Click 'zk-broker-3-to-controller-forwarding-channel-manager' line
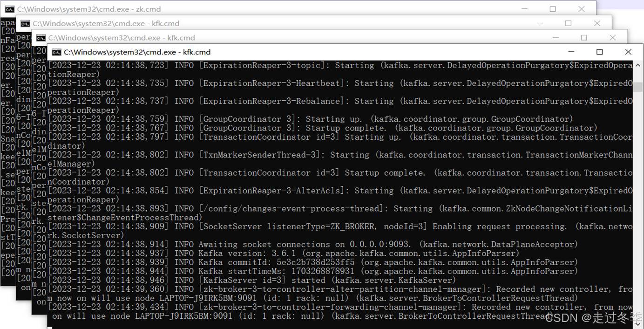Viewport: 644px width, 329px height. [x=340, y=312]
